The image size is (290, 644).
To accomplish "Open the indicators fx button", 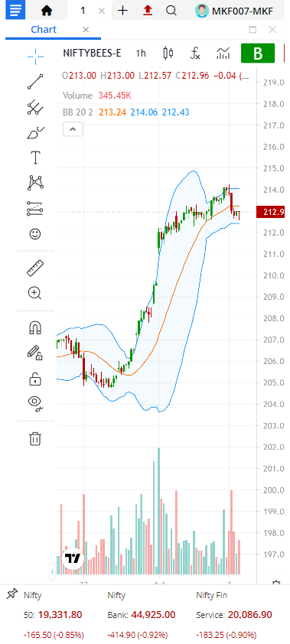I will 195,54.
